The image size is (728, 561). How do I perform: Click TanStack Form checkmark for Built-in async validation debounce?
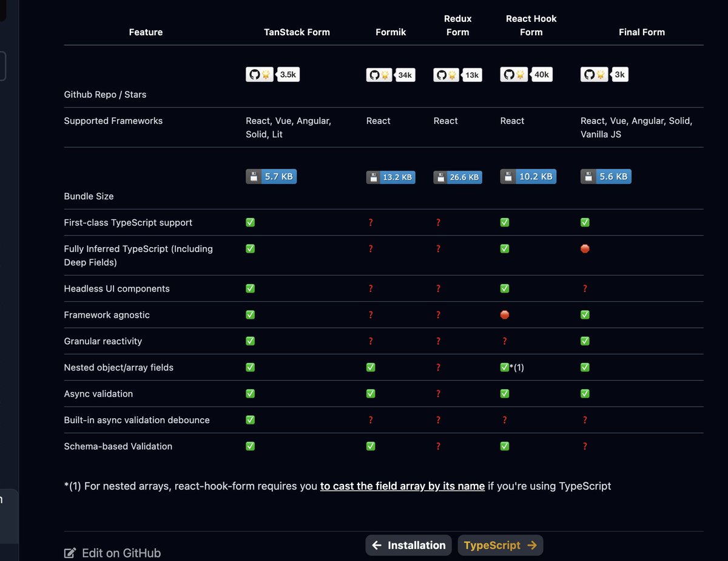[x=250, y=420]
